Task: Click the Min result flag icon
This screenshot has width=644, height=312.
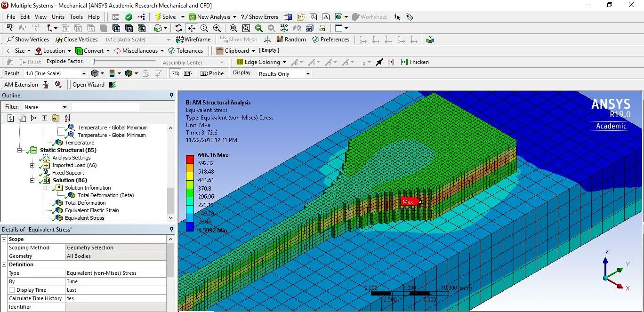Action: click(x=187, y=73)
